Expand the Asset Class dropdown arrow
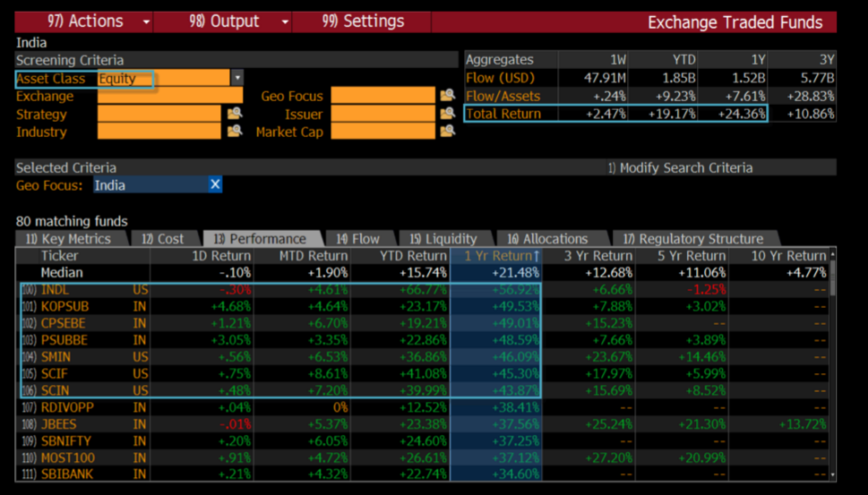 pyautogui.click(x=237, y=79)
